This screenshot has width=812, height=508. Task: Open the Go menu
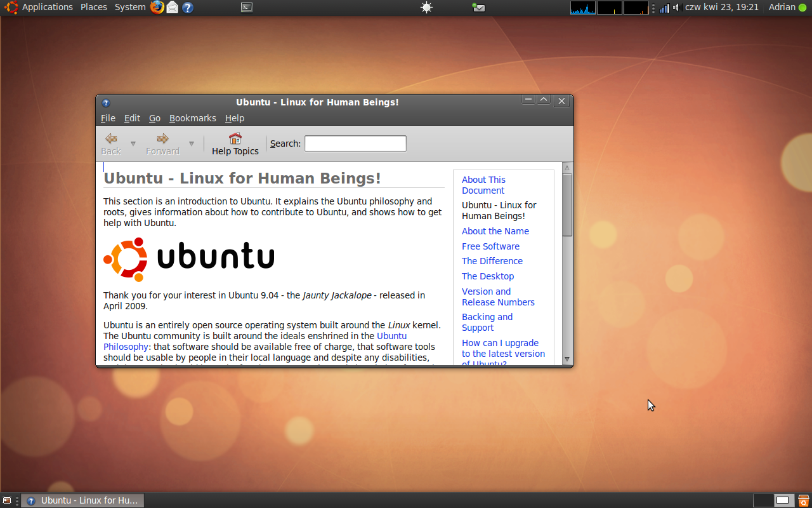coord(155,118)
